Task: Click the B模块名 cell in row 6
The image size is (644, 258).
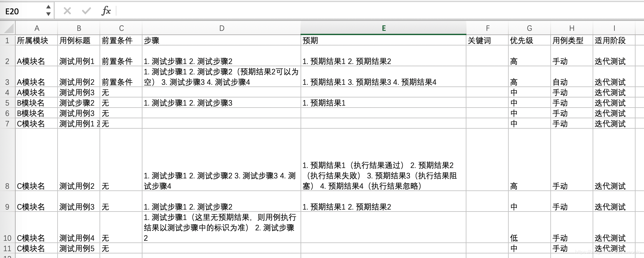Action: 36,113
